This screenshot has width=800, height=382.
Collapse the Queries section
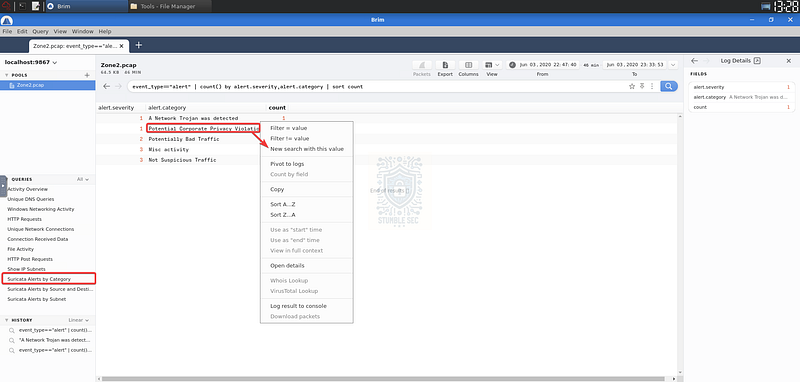[6, 180]
